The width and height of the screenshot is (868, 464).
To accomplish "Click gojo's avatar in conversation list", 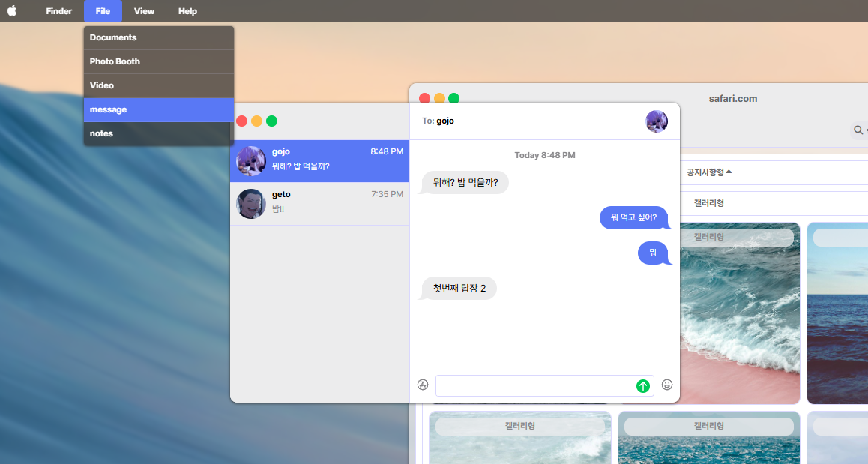I will [251, 161].
